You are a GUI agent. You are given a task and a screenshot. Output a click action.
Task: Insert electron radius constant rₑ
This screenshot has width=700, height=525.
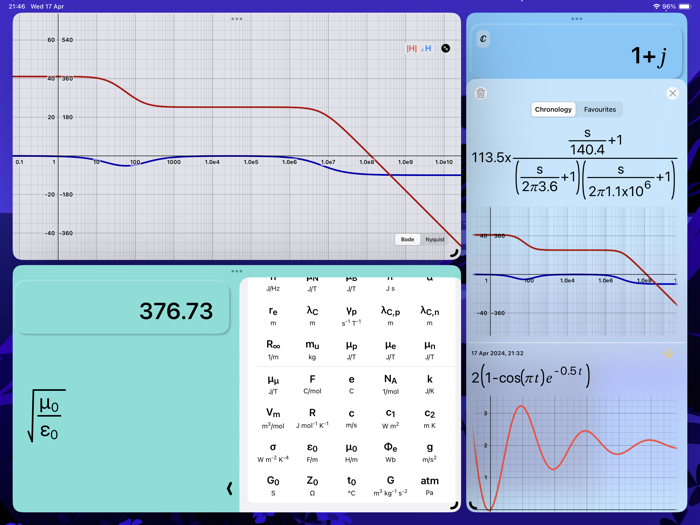273,316
